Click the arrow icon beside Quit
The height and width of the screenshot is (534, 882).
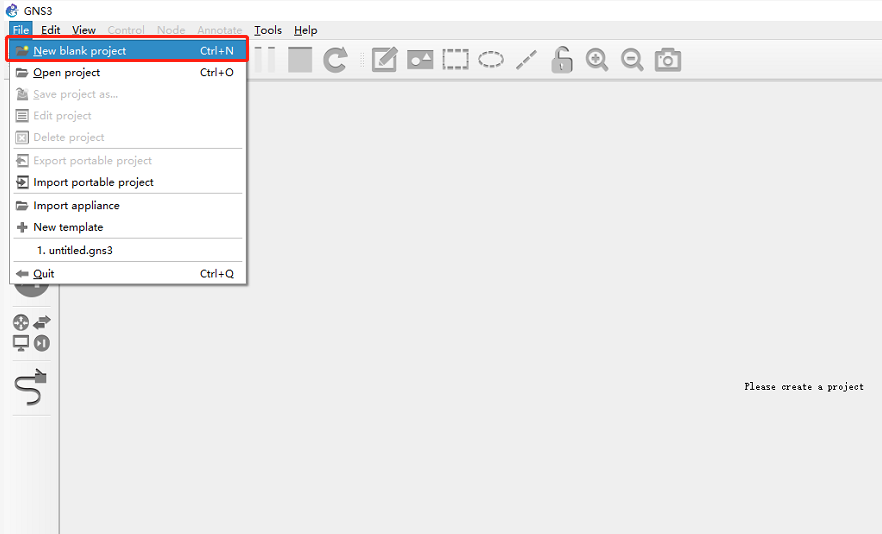point(22,273)
